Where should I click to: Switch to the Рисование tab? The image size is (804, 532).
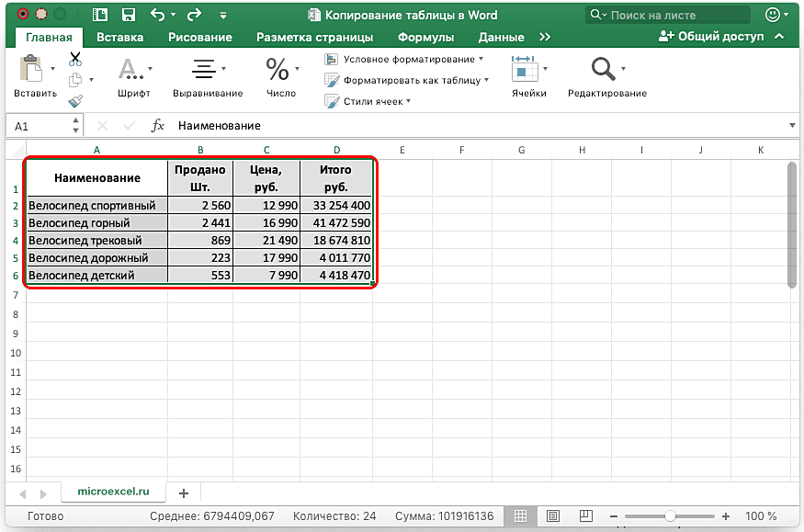[200, 38]
